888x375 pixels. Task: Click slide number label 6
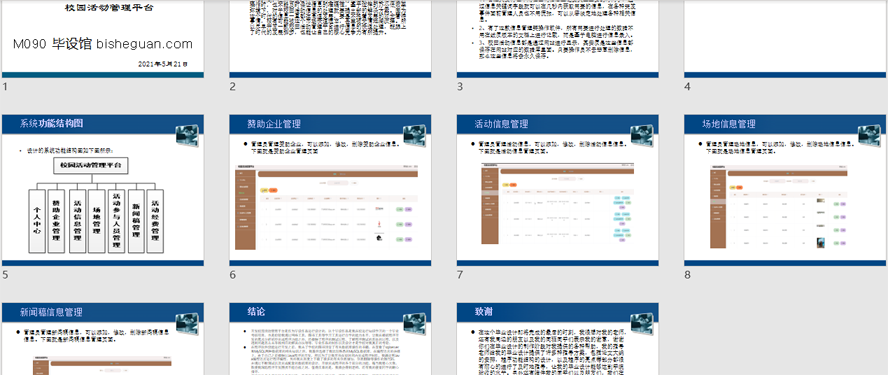(x=233, y=275)
